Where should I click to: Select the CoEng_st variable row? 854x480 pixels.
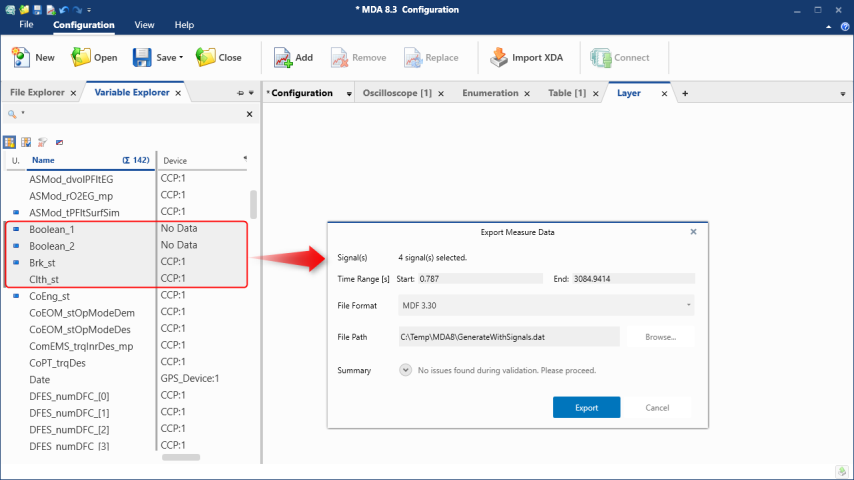pos(50,296)
